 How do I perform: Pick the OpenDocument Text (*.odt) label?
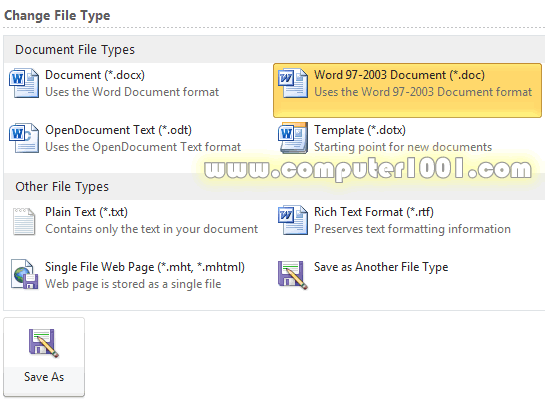click(x=119, y=130)
